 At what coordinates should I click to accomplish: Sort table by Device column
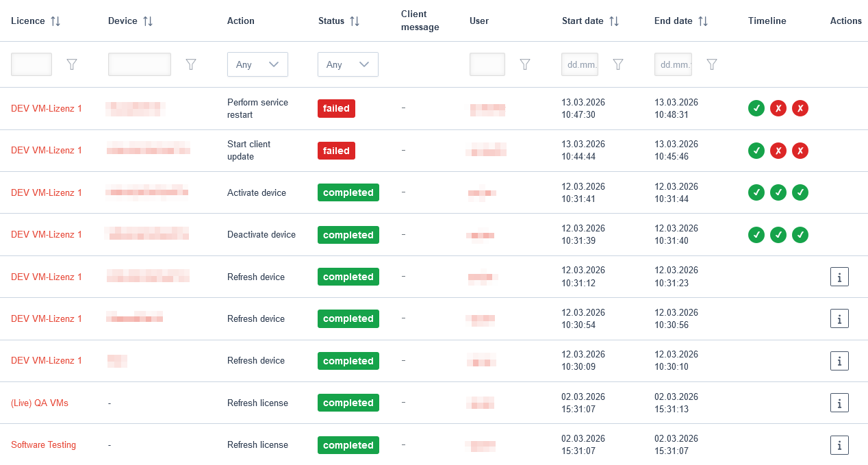[147, 21]
